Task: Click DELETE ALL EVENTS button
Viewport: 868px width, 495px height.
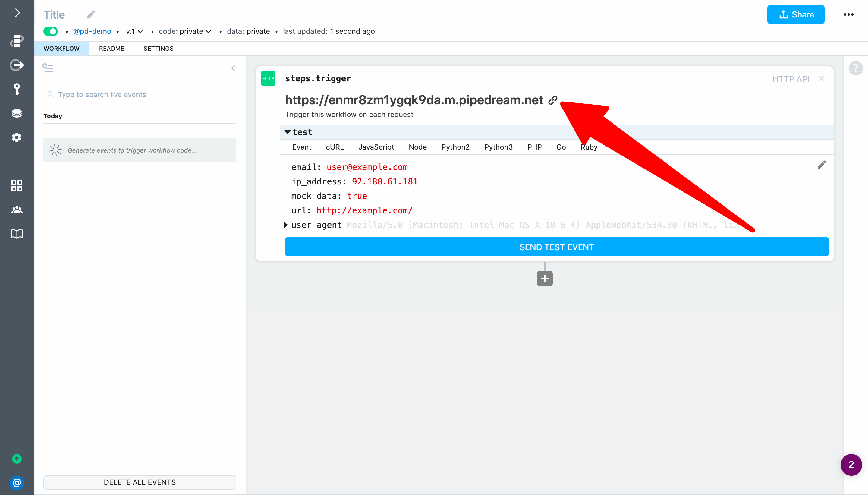Action: click(140, 482)
